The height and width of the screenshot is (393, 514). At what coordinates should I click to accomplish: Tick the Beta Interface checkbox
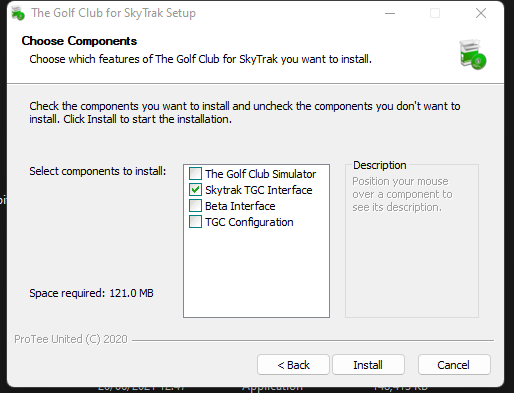coord(195,206)
